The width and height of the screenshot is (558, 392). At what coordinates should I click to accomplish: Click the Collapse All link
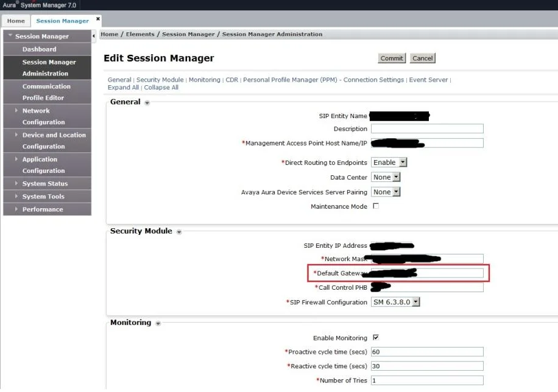(161, 87)
